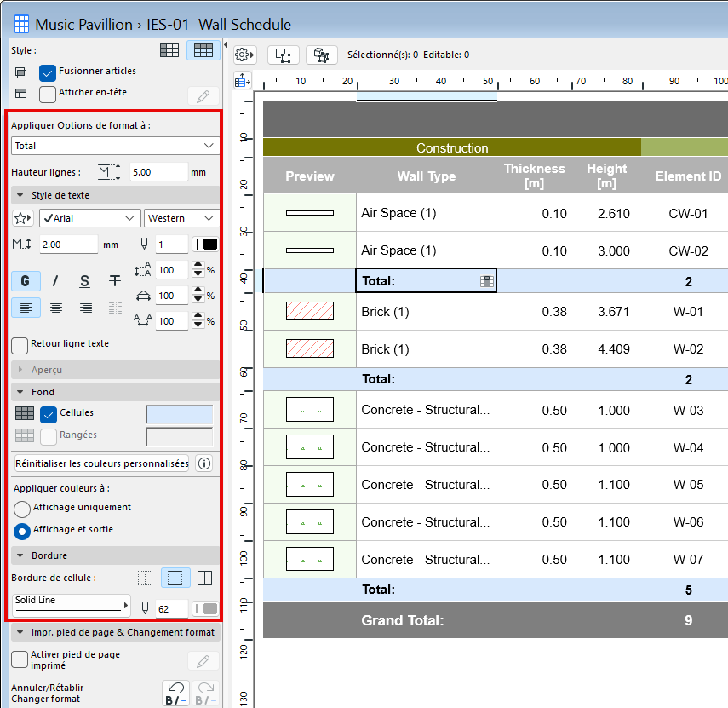Uncheck Fusionner articles checkbox

(x=48, y=72)
